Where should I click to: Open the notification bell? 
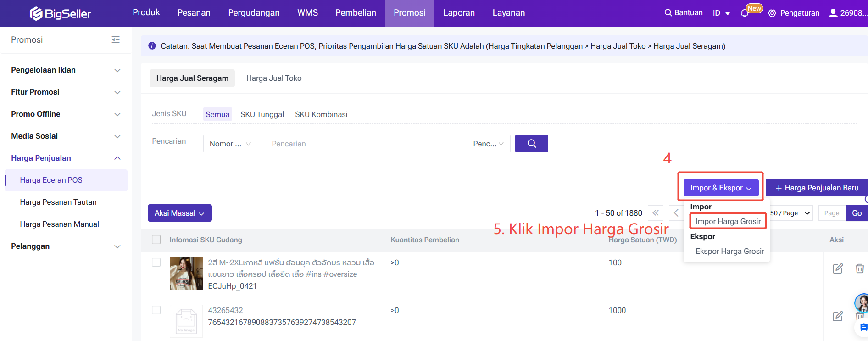tap(744, 13)
